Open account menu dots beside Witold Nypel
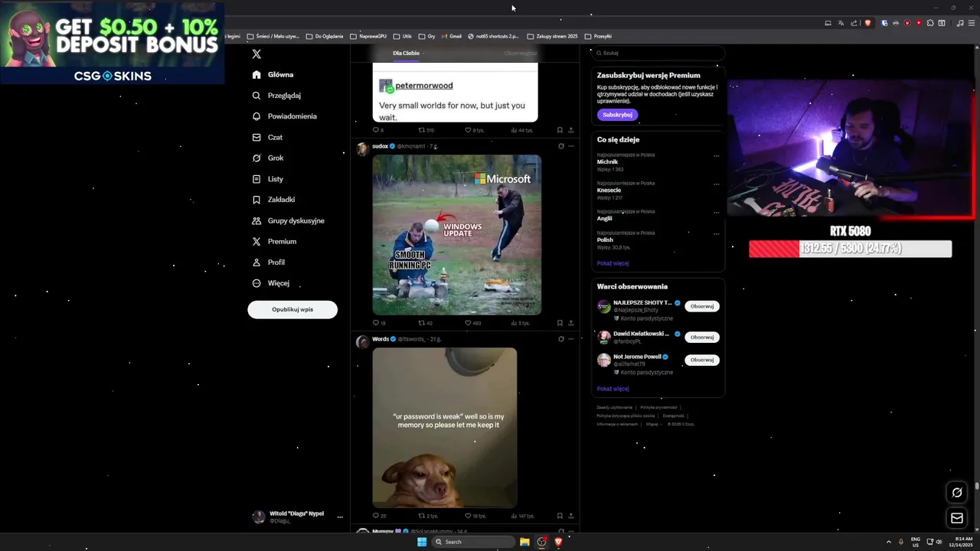980x551 pixels. (x=340, y=517)
